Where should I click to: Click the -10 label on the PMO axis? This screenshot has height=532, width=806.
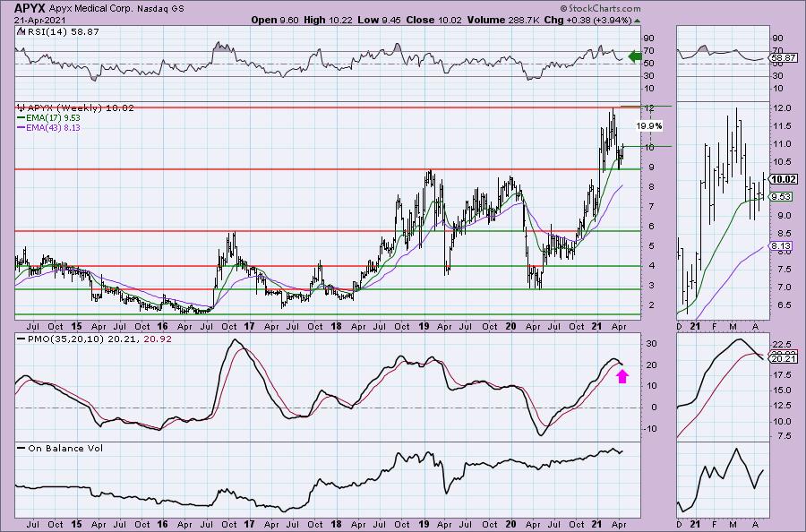tap(649, 429)
